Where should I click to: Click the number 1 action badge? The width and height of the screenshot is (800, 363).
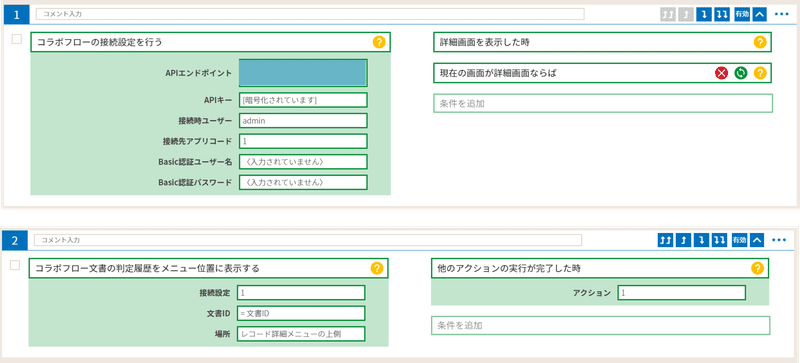pos(17,15)
